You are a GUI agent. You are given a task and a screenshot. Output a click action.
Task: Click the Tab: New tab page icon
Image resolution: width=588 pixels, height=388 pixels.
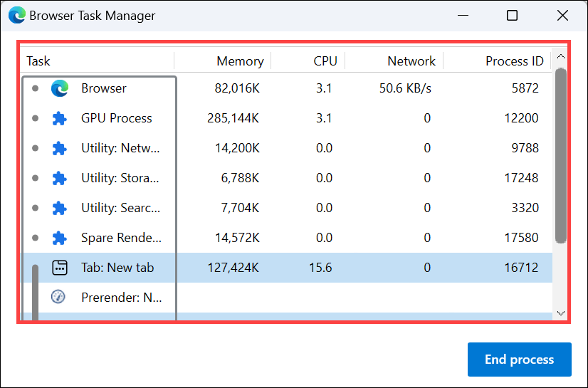tap(60, 268)
